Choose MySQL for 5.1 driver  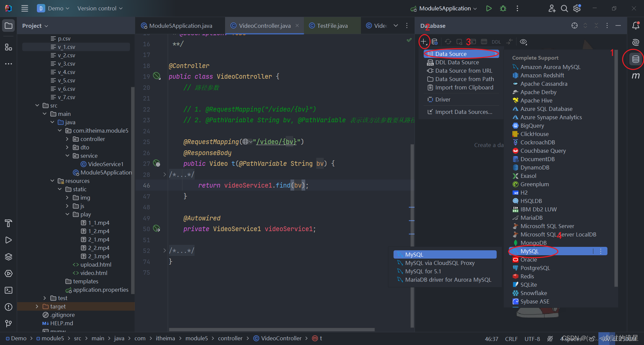click(x=445, y=271)
